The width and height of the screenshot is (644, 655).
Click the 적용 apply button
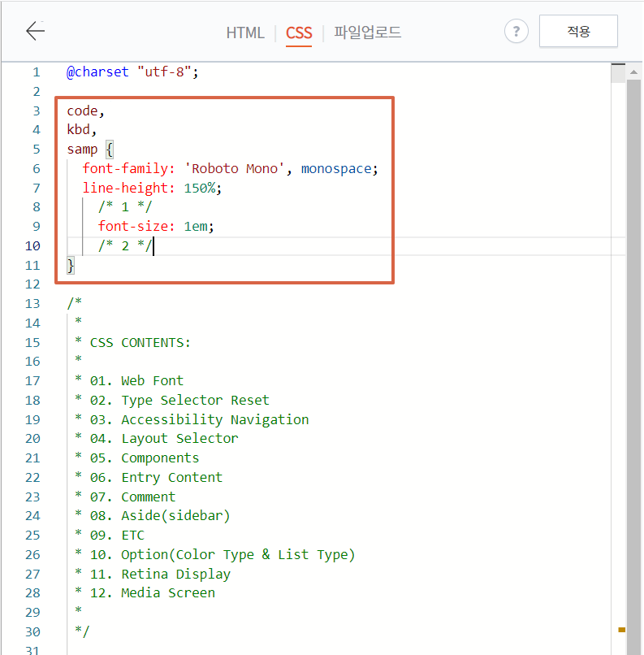pyautogui.click(x=578, y=31)
